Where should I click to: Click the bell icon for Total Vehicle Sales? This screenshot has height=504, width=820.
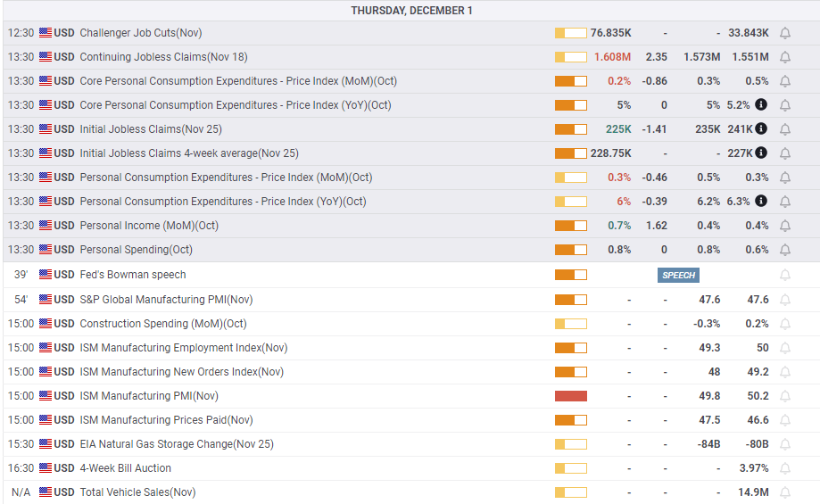[x=785, y=492]
